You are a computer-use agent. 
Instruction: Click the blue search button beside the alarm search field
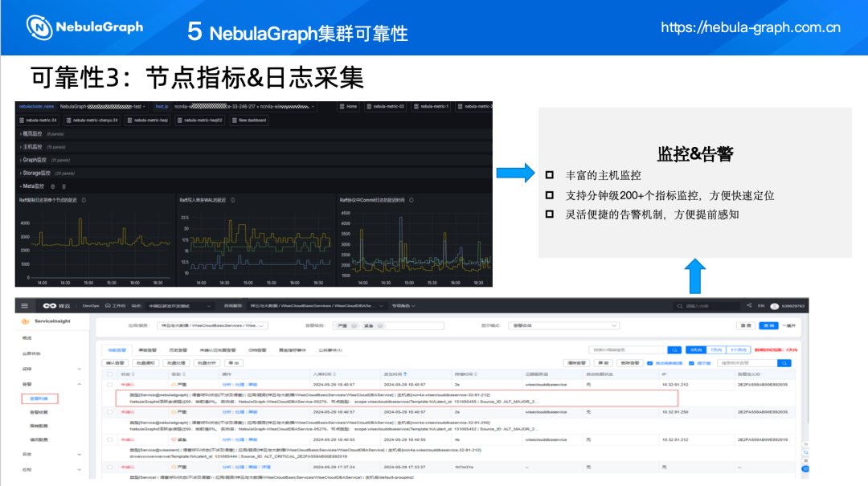coord(784,363)
